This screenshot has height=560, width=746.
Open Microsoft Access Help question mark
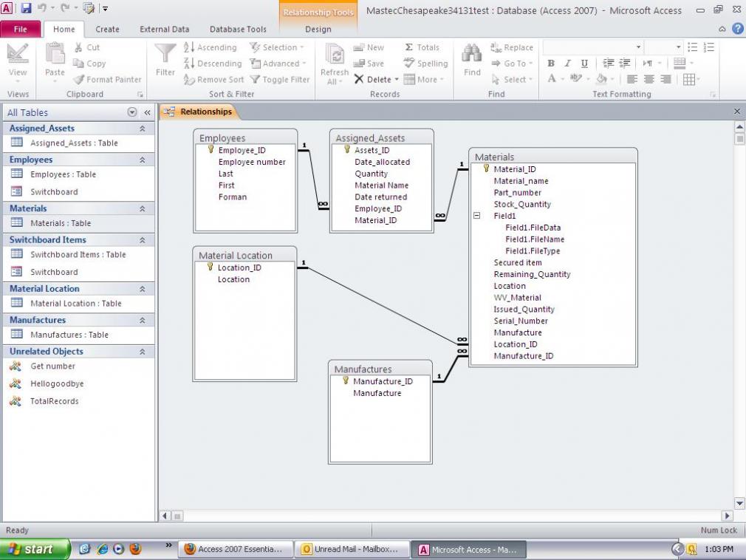737,29
